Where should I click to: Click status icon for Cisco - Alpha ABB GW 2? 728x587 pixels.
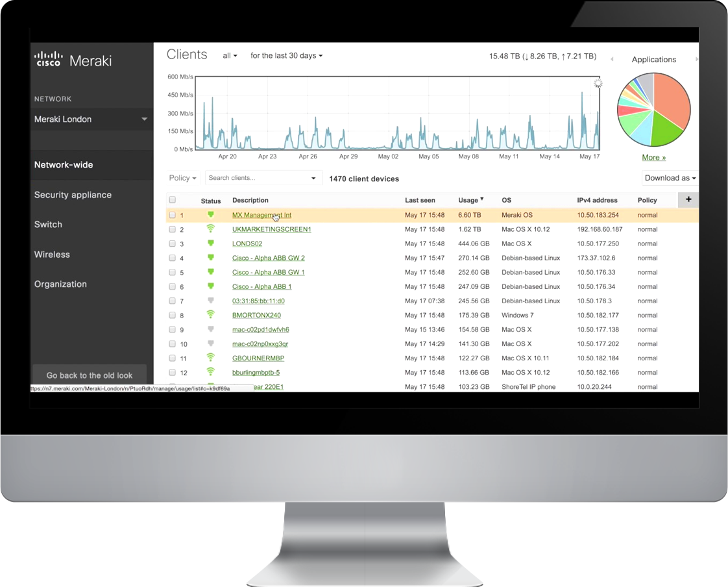click(x=211, y=258)
